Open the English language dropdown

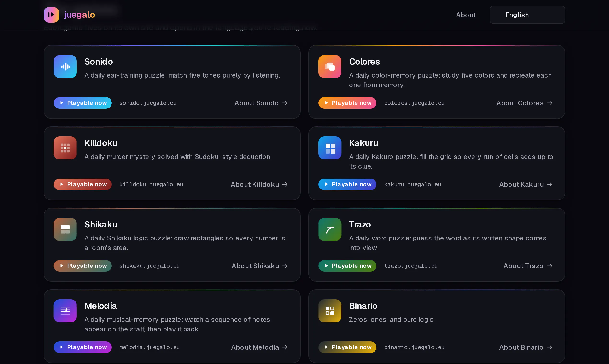point(527,15)
